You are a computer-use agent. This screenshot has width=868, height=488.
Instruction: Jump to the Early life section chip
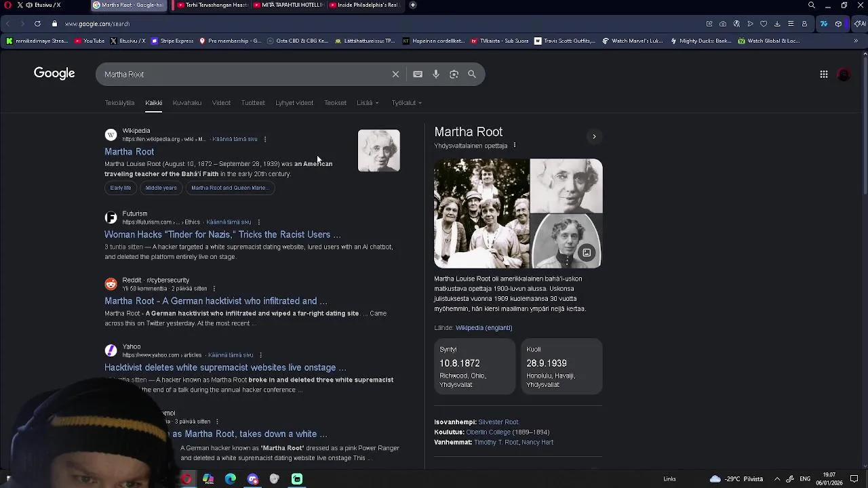121,188
